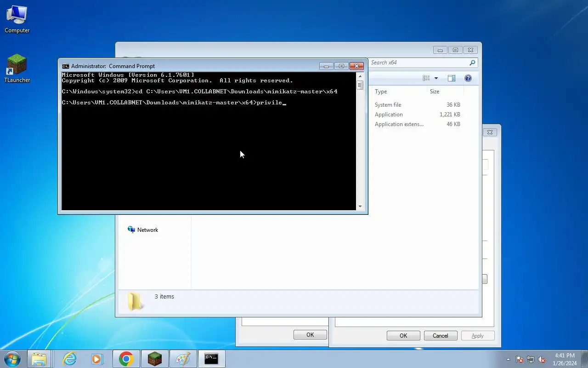The height and width of the screenshot is (368, 588).
Task: Click OK next to the Cancel button
Action: click(x=403, y=336)
